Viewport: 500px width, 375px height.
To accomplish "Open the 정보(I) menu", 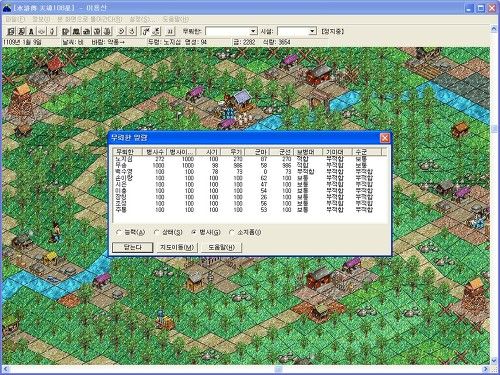I will point(41,19).
